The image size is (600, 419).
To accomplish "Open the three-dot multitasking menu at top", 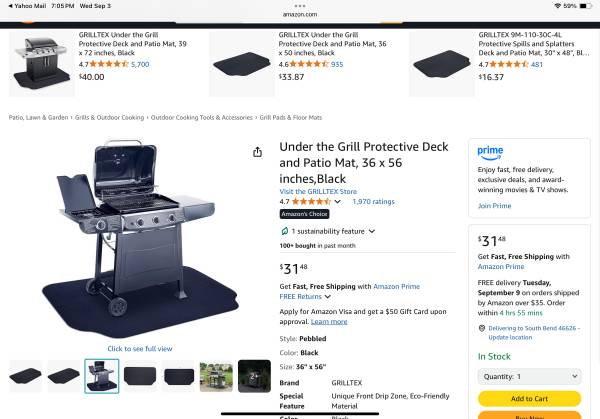I will (x=300, y=6).
